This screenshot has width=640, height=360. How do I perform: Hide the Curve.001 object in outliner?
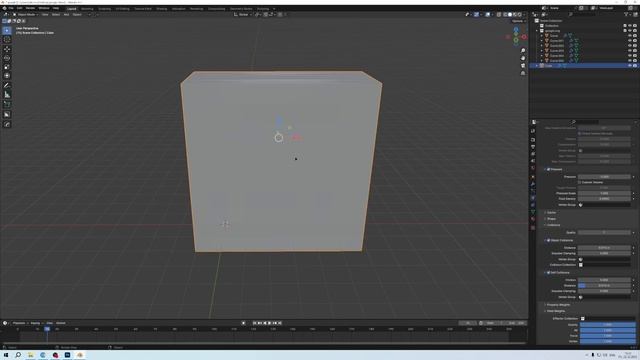[630, 41]
